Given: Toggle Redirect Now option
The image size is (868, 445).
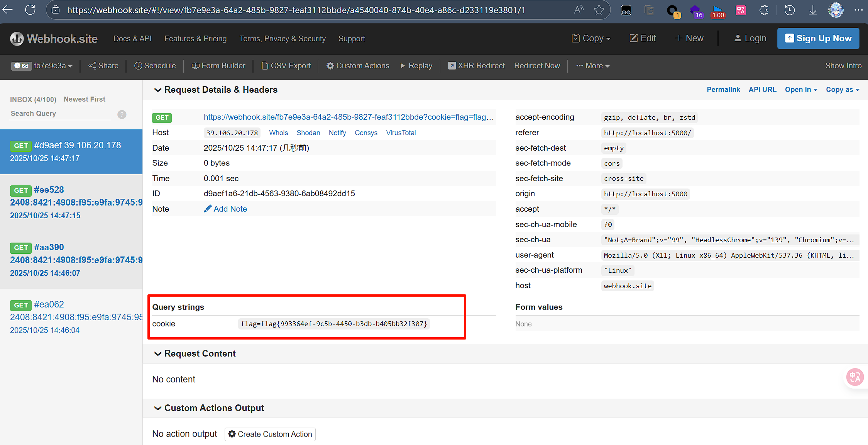Looking at the screenshot, I should tap(537, 66).
